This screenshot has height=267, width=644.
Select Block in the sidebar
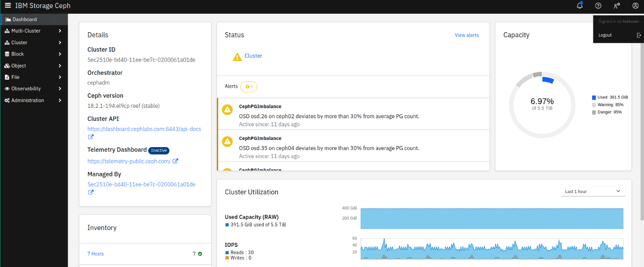34,54
